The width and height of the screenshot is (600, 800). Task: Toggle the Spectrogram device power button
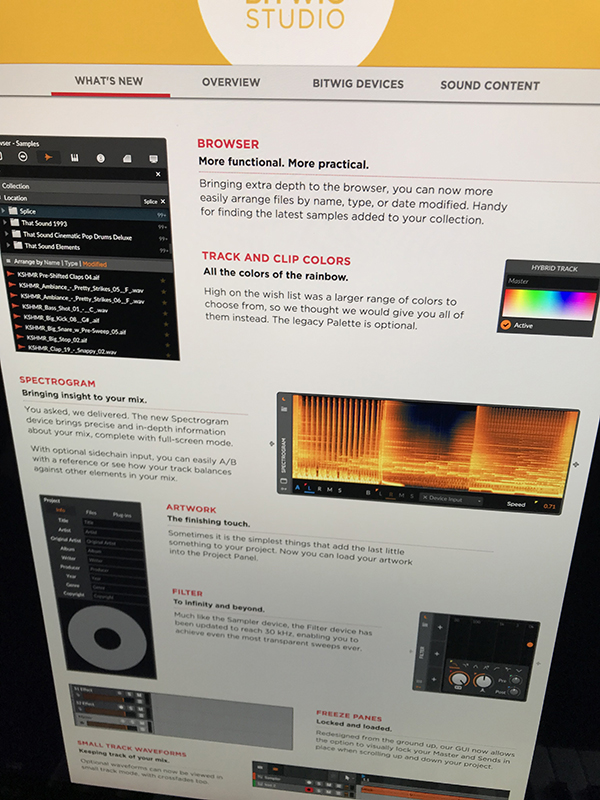(x=284, y=399)
